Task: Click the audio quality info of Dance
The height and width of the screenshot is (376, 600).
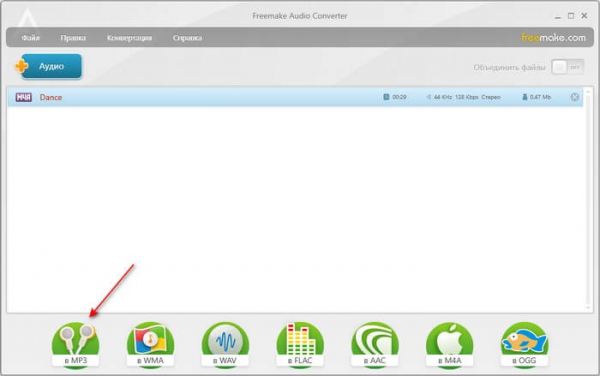Action: pos(463,97)
